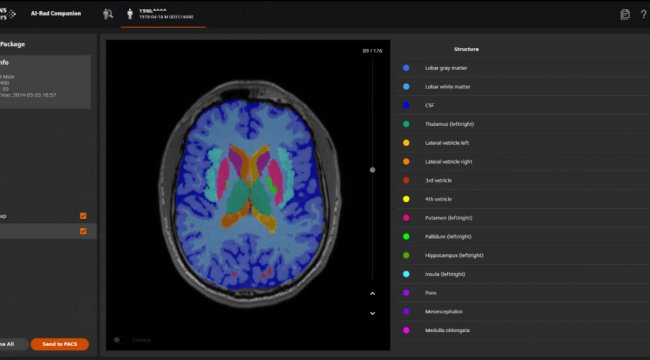Open the patient search icon in the header

click(108, 14)
